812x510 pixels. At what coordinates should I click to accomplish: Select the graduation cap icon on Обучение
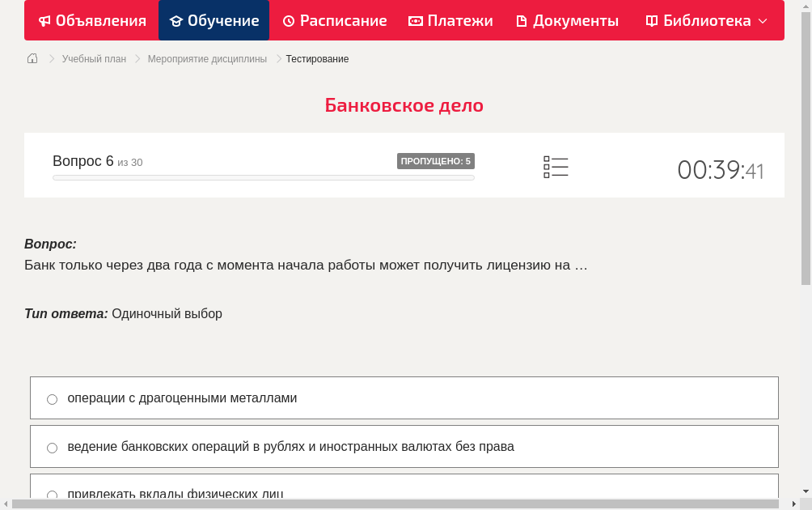tap(177, 20)
